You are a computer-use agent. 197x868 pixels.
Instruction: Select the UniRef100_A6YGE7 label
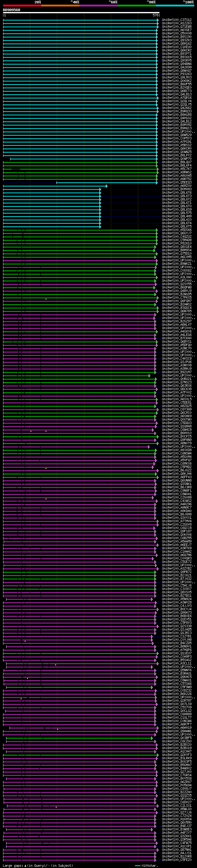click(x=177, y=30)
